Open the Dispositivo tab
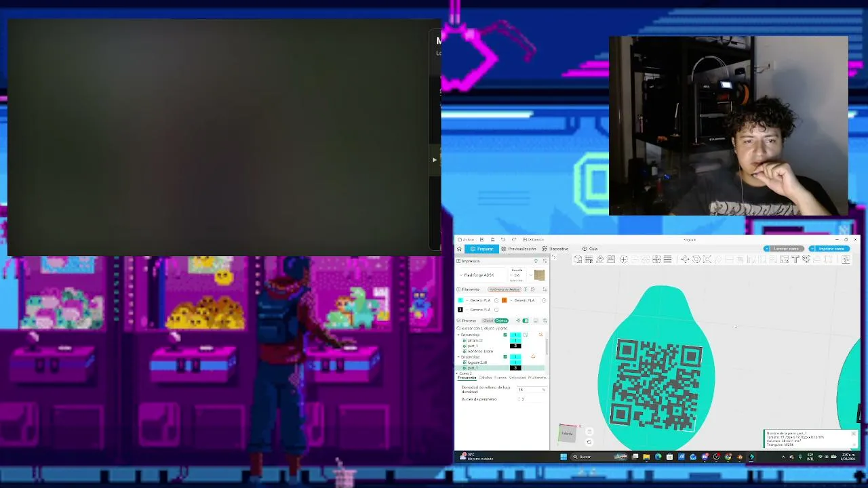Viewport: 868px width, 488px height. 555,249
